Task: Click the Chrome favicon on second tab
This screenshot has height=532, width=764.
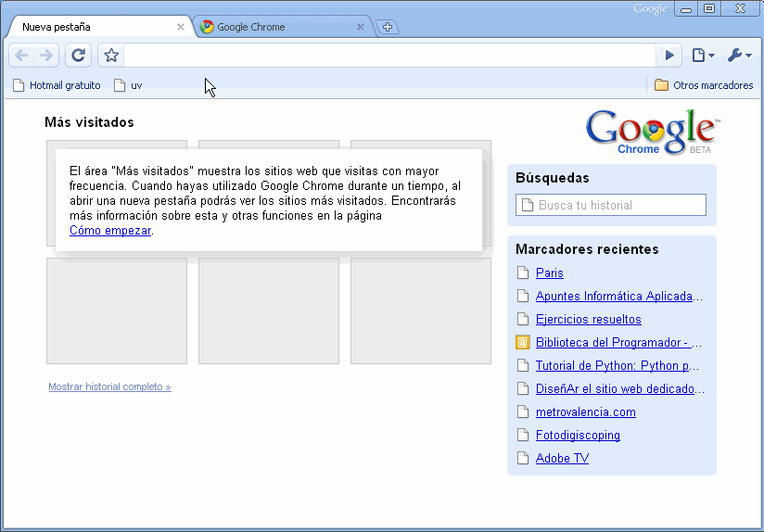Action: [x=207, y=27]
